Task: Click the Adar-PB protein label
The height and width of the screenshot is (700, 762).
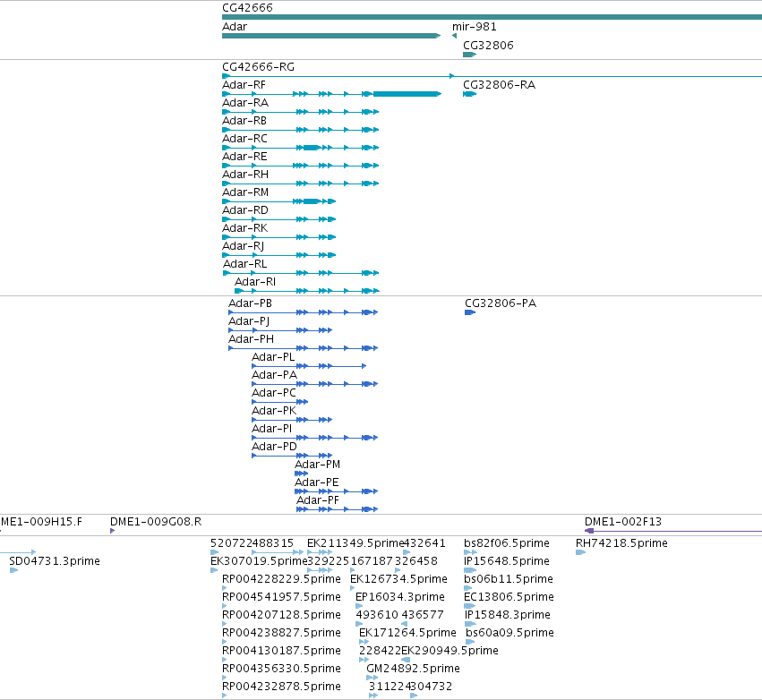Action: 251,303
